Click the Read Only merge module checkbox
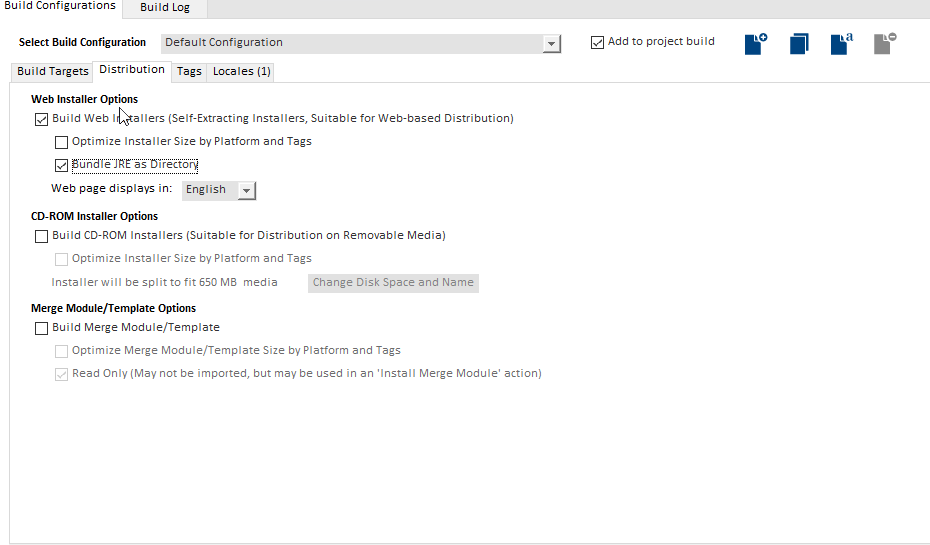930x545 pixels. (x=62, y=374)
